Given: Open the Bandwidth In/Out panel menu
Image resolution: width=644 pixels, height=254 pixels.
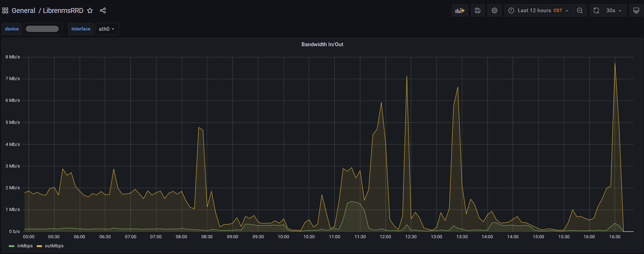Looking at the screenshot, I should click(322, 44).
